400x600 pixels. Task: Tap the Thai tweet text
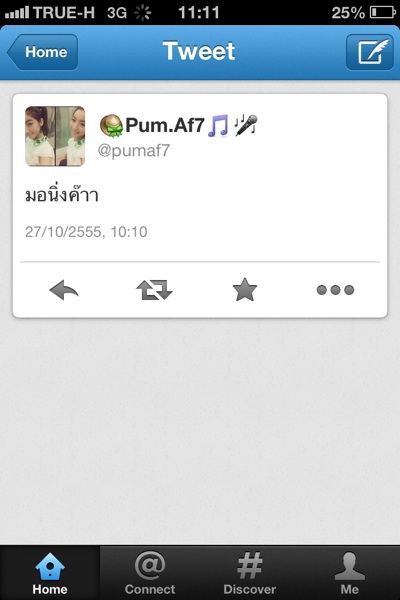[x=62, y=194]
